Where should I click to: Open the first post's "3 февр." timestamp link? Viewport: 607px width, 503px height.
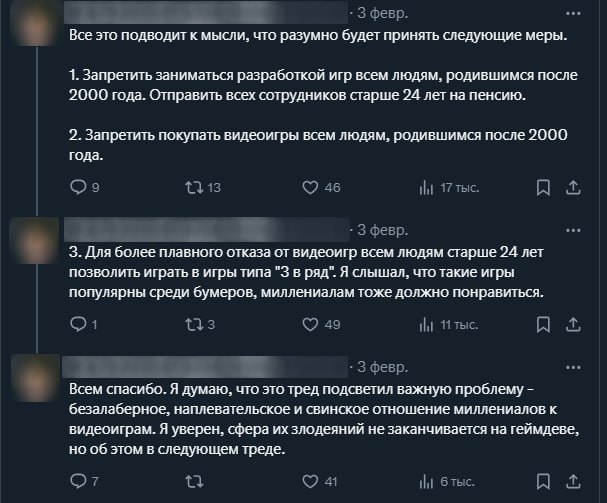pos(383,14)
